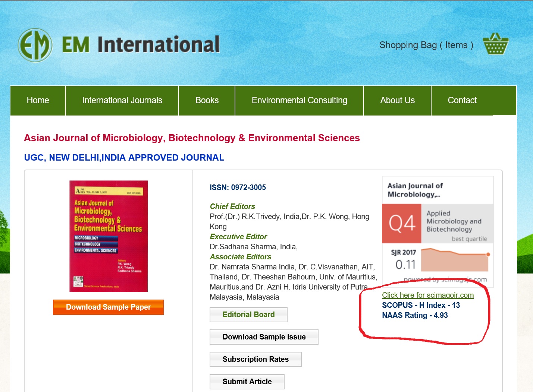The height and width of the screenshot is (392, 533).
Task: View the Subscription Rates button
Action: click(x=255, y=359)
